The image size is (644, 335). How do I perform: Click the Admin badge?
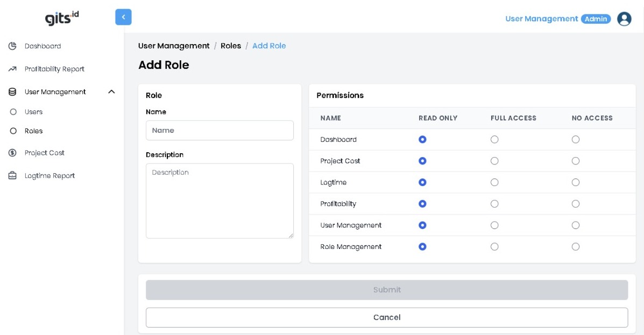click(596, 19)
